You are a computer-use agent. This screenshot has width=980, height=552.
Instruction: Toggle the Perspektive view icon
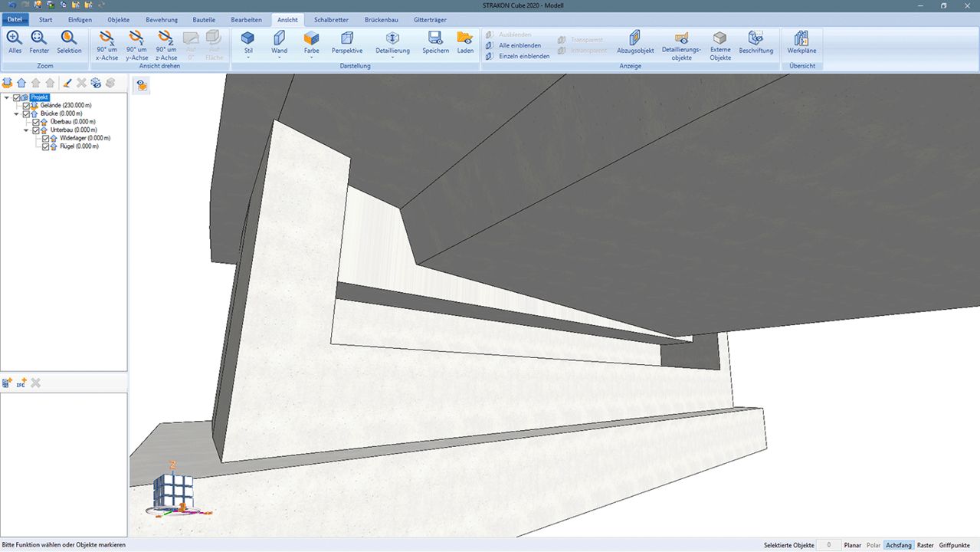[347, 41]
